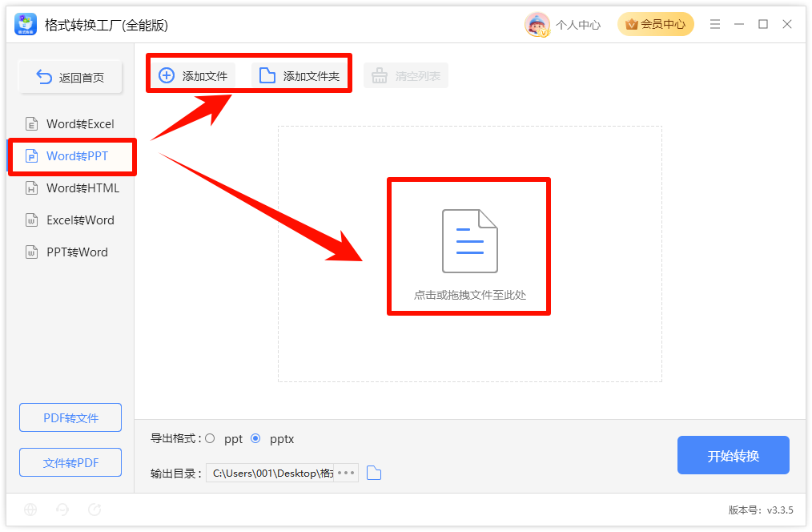Choose PPT转Word from the sidebar
The width and height of the screenshot is (812, 532).
pyautogui.click(x=70, y=252)
